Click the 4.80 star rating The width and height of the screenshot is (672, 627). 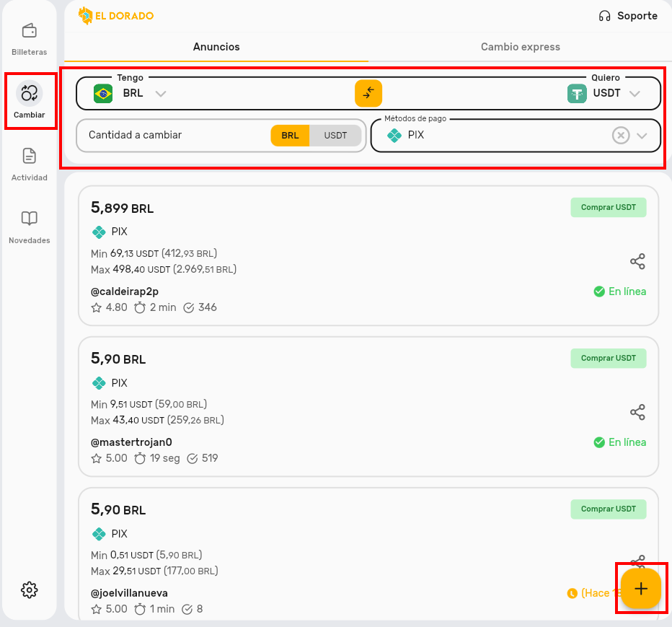(x=110, y=307)
